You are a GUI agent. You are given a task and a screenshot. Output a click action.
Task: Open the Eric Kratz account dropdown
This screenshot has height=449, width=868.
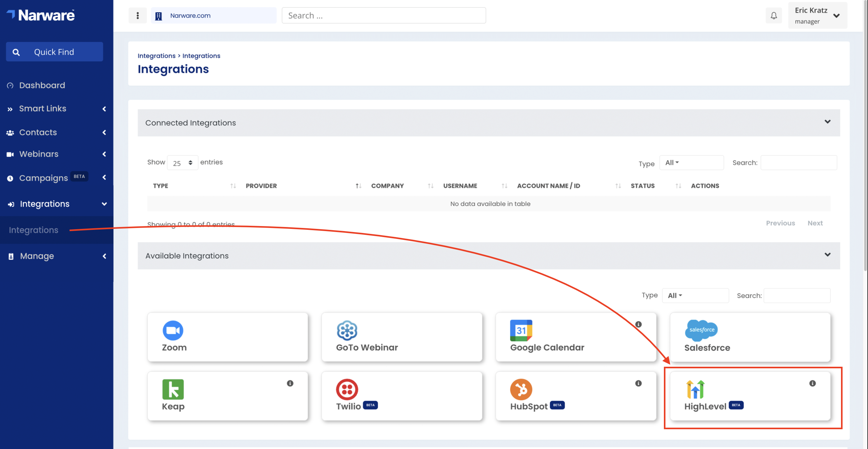(x=817, y=15)
